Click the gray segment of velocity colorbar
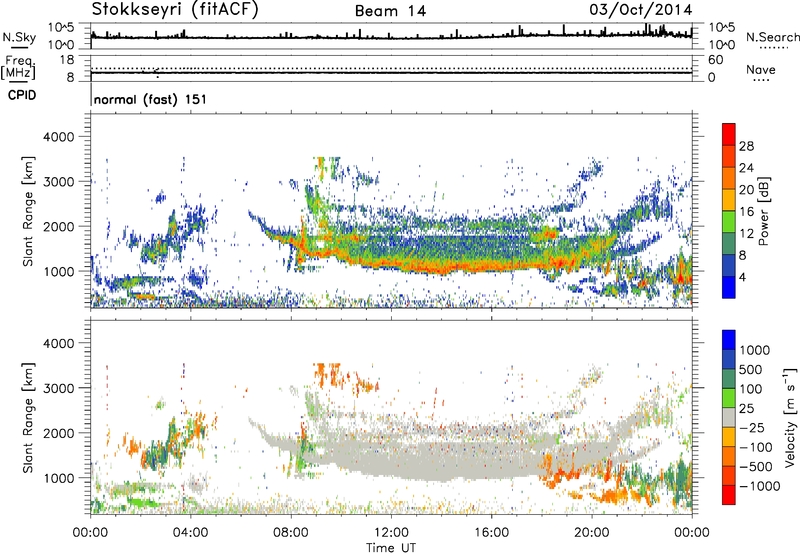The height and width of the screenshot is (554, 800). (729, 417)
